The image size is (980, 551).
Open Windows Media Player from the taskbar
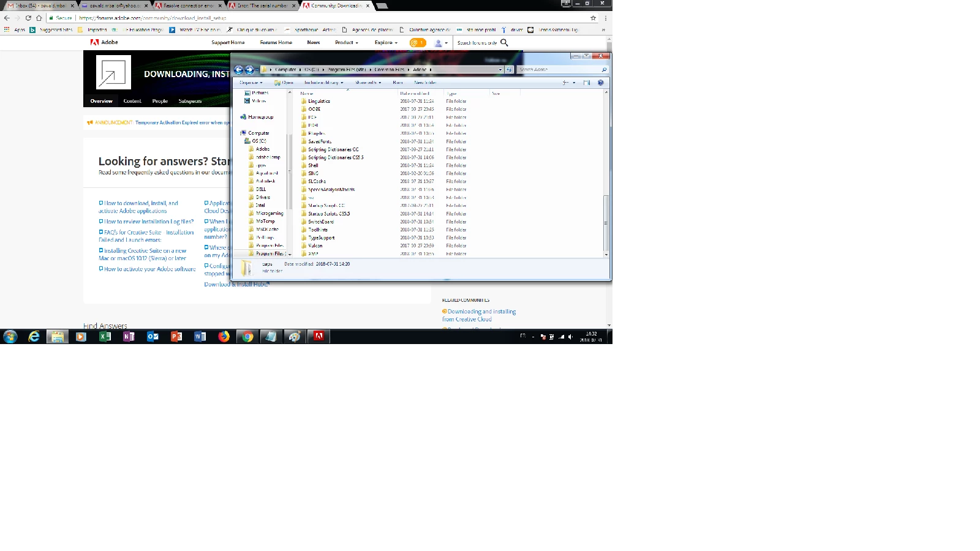pos(81,337)
